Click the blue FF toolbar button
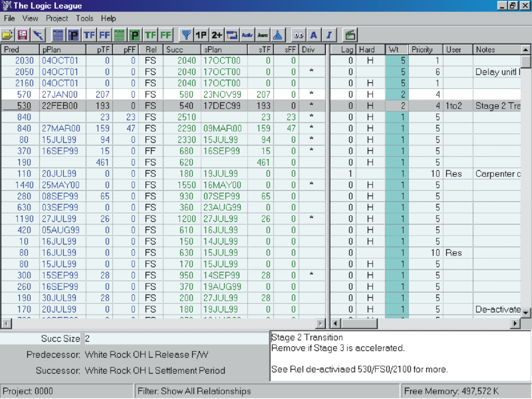Image resolution: width=532 pixels, height=399 pixels. pos(104,35)
